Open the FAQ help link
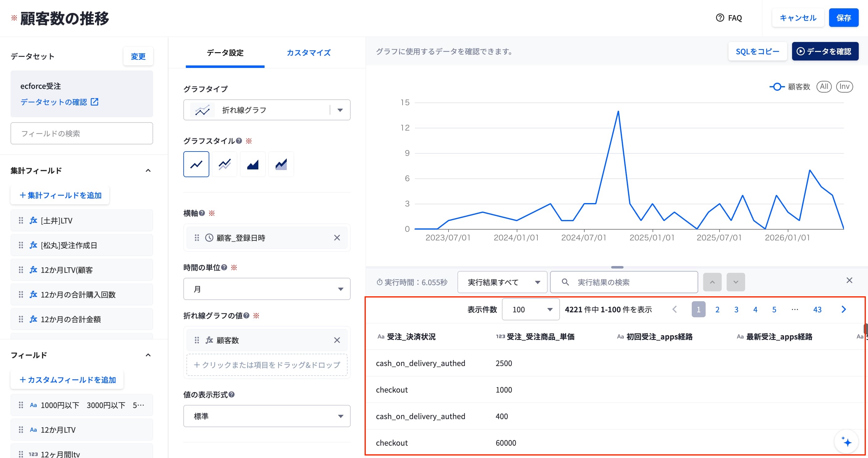This screenshot has width=868, height=458. pyautogui.click(x=729, y=18)
